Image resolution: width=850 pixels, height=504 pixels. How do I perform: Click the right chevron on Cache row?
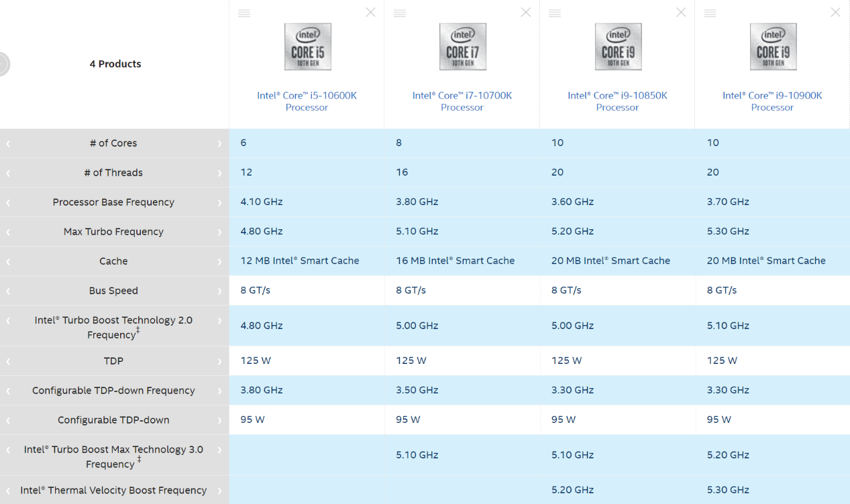tap(219, 261)
